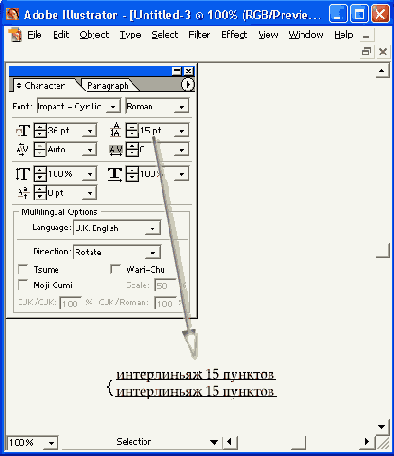Open the File menu

pos(34,35)
